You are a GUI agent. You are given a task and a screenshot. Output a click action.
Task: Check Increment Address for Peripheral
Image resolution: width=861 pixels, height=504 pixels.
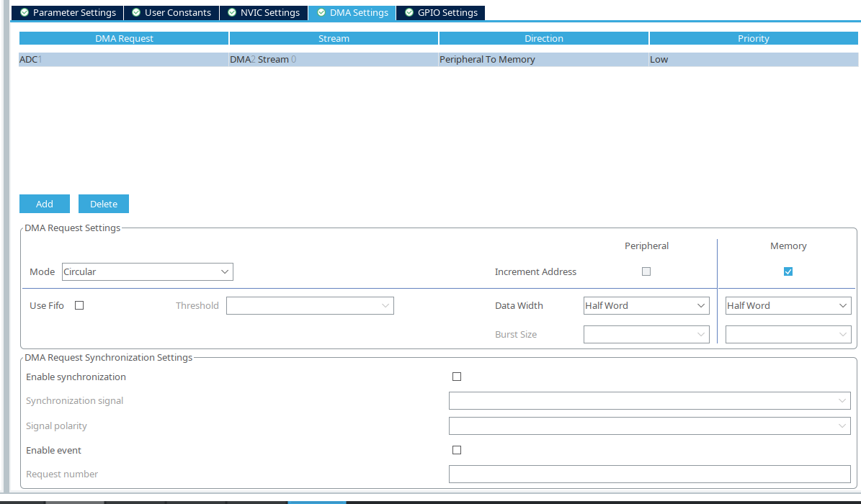(646, 271)
